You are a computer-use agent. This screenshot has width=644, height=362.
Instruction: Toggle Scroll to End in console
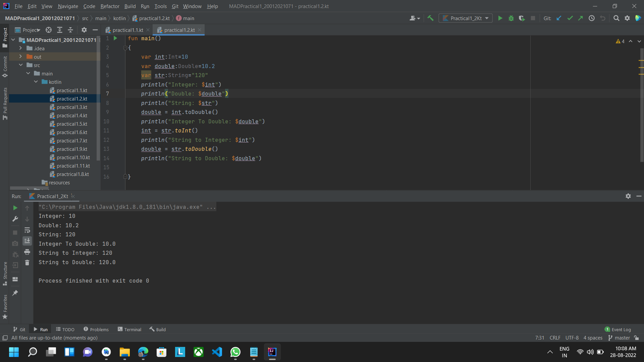(27, 241)
